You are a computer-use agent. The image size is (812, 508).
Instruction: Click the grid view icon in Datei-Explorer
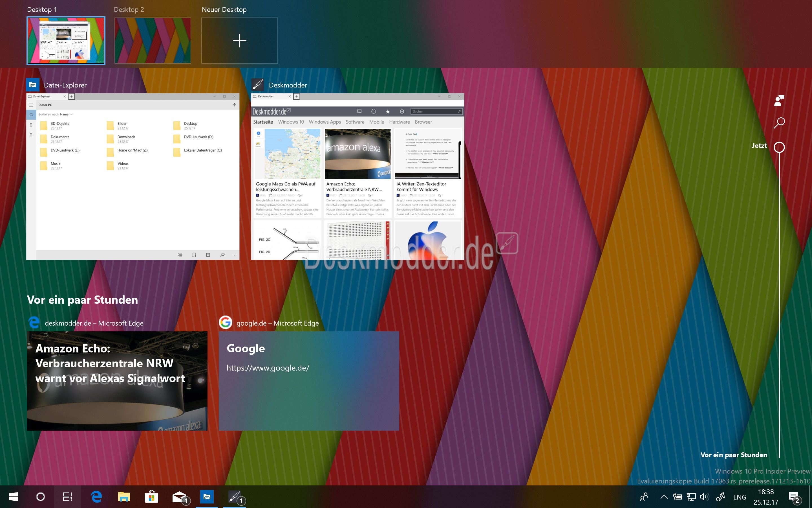208,255
